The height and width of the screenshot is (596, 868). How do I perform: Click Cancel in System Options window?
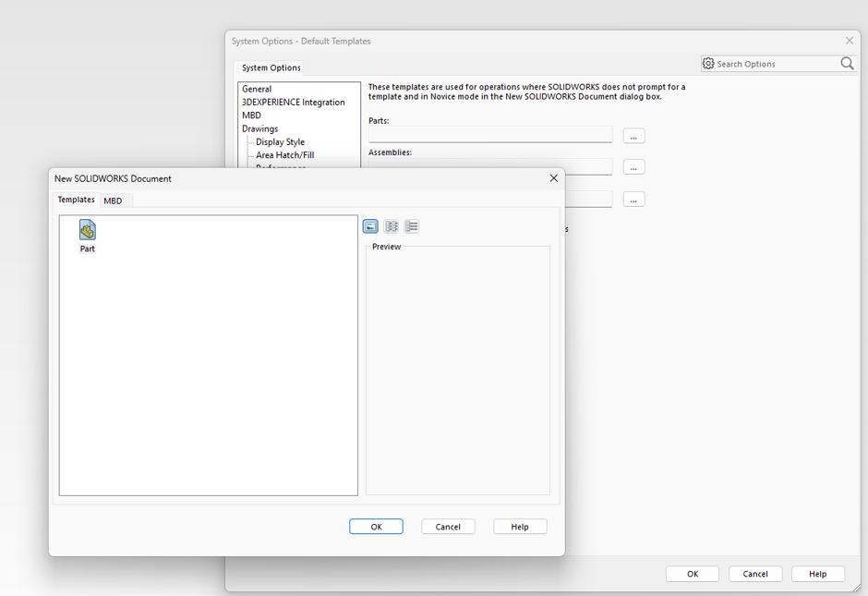(x=755, y=574)
